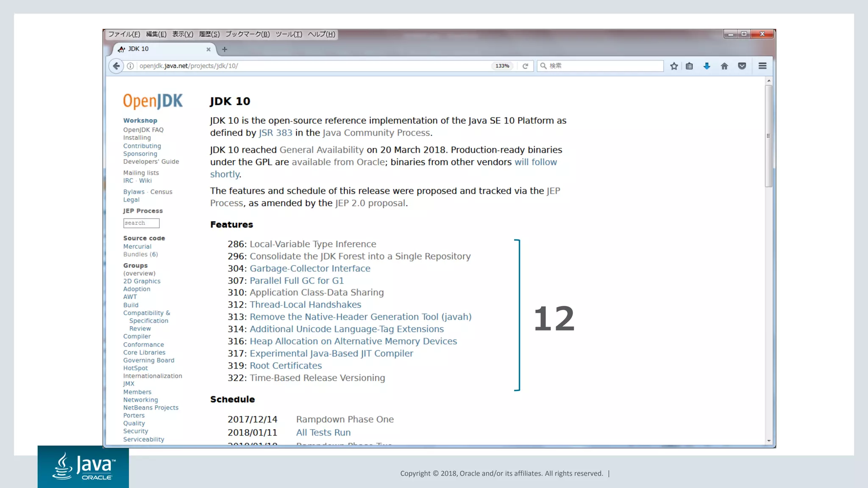This screenshot has width=868, height=488.
Task: Open Thread-Local Handshakes link
Action: click(x=306, y=305)
